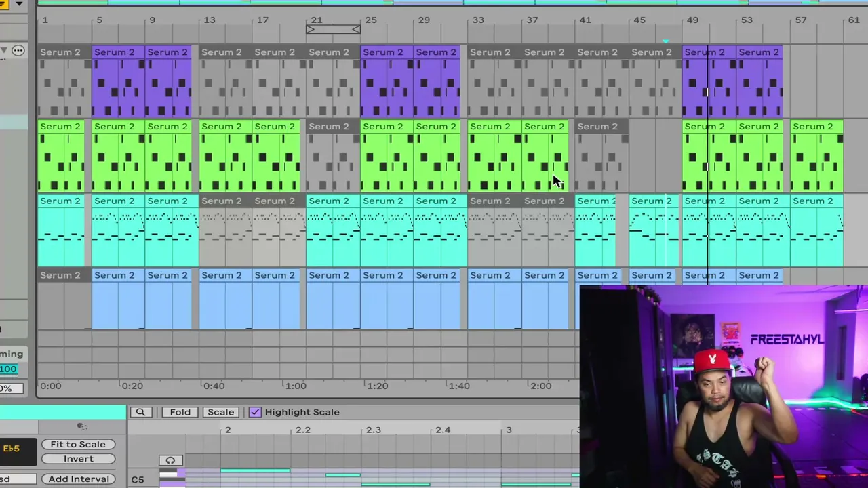The height and width of the screenshot is (488, 868).
Task: Select the blue Serum 2 clip at bar 5
Action: click(118, 300)
